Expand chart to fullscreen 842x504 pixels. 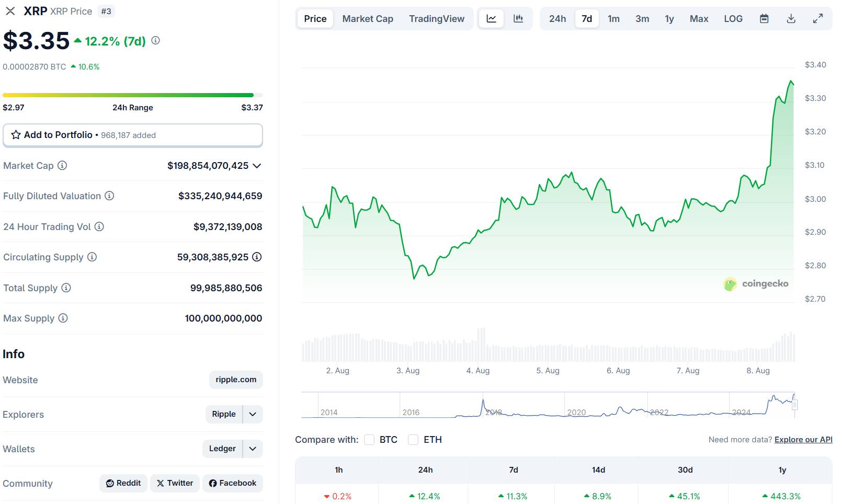tap(818, 19)
